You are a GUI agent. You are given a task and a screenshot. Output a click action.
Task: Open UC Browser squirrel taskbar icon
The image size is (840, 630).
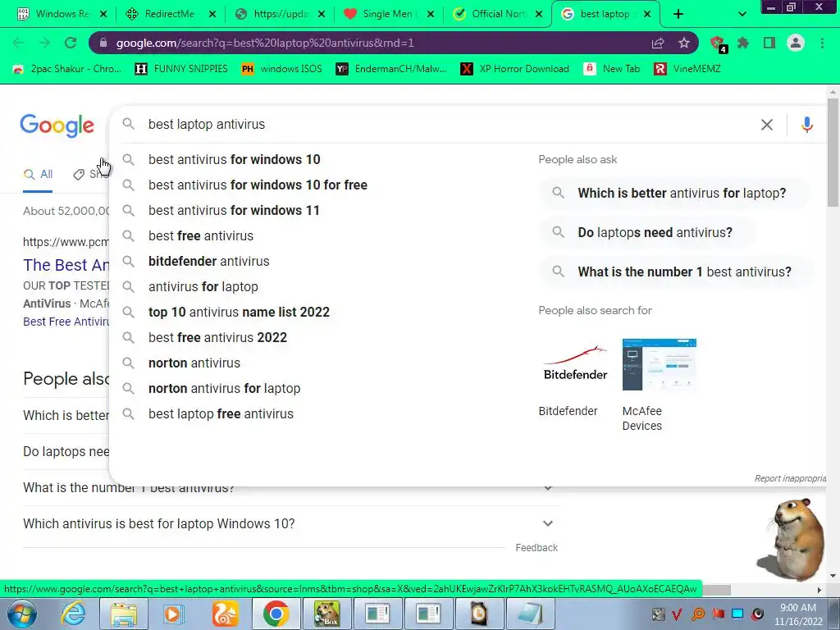click(225, 614)
